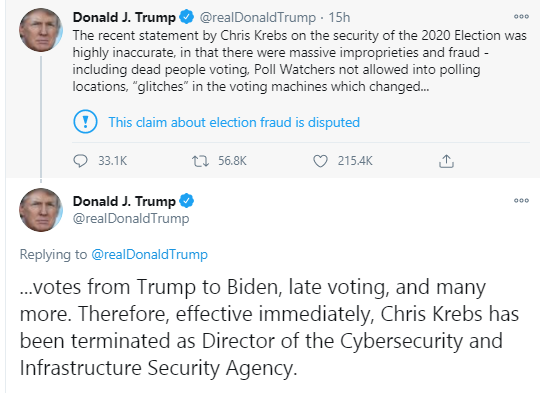
Task: Open 'This claim about election fraud is disputed' link
Action: click(x=234, y=122)
